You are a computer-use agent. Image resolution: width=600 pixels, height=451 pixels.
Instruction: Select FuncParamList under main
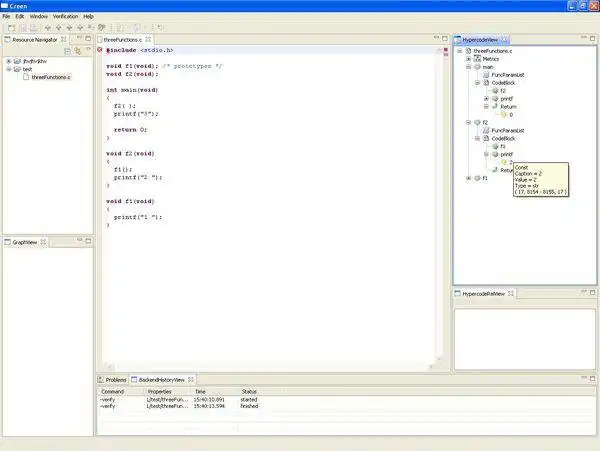point(508,75)
